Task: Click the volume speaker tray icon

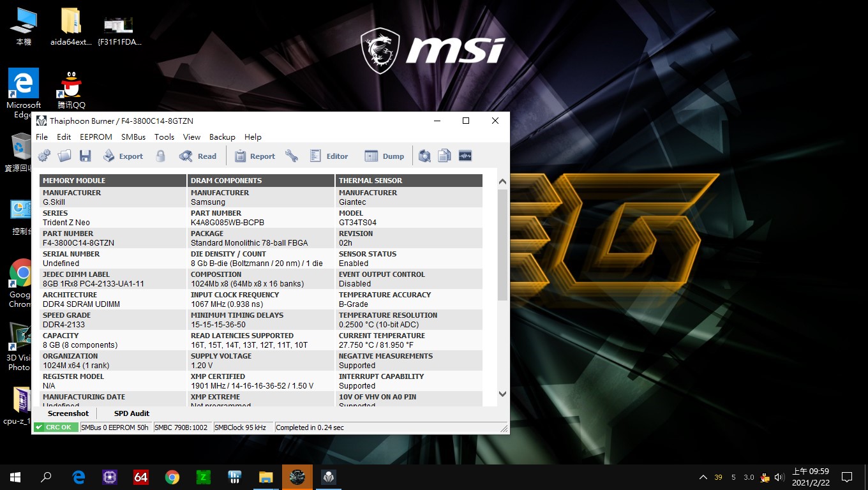Action: [x=779, y=477]
